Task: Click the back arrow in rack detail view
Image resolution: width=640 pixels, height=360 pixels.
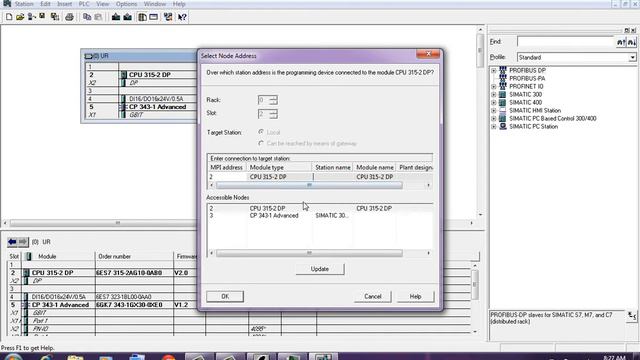Action: click(12, 242)
